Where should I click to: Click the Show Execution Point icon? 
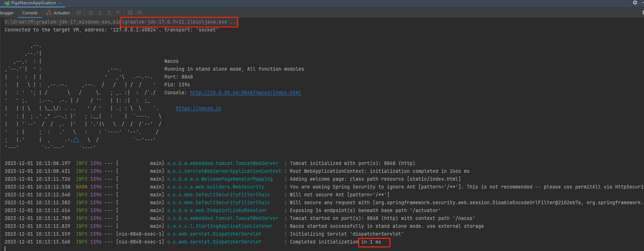[x=79, y=13]
